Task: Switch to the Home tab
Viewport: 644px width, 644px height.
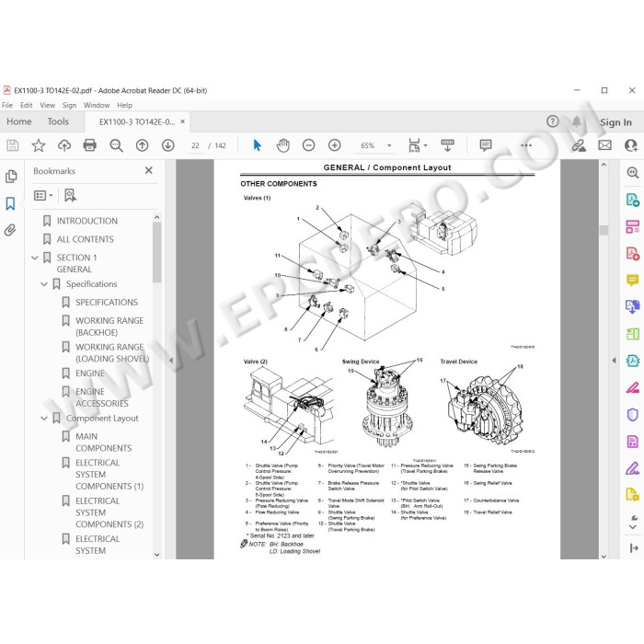Action: (19, 121)
